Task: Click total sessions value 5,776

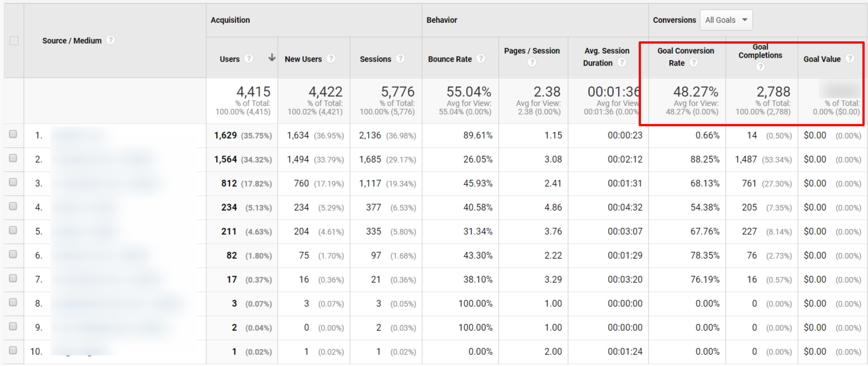Action: pos(398,92)
